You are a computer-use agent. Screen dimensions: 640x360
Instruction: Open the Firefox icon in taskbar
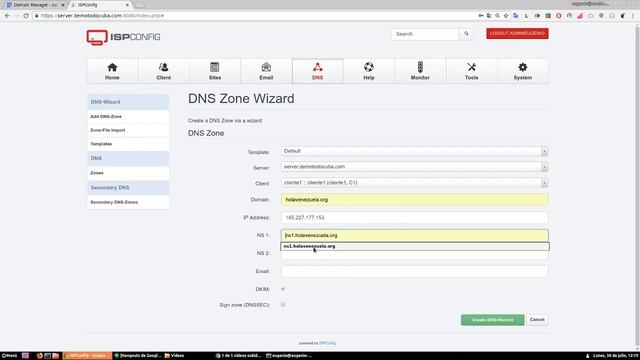40,356
